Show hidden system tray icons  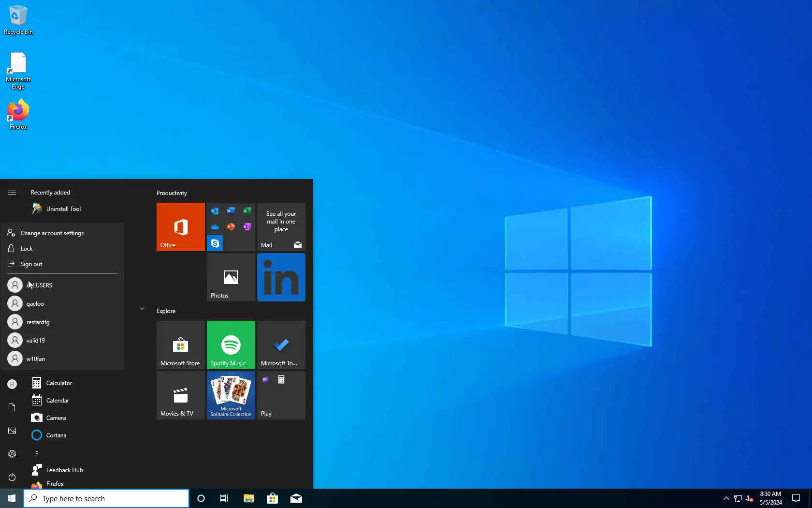pyautogui.click(x=726, y=498)
